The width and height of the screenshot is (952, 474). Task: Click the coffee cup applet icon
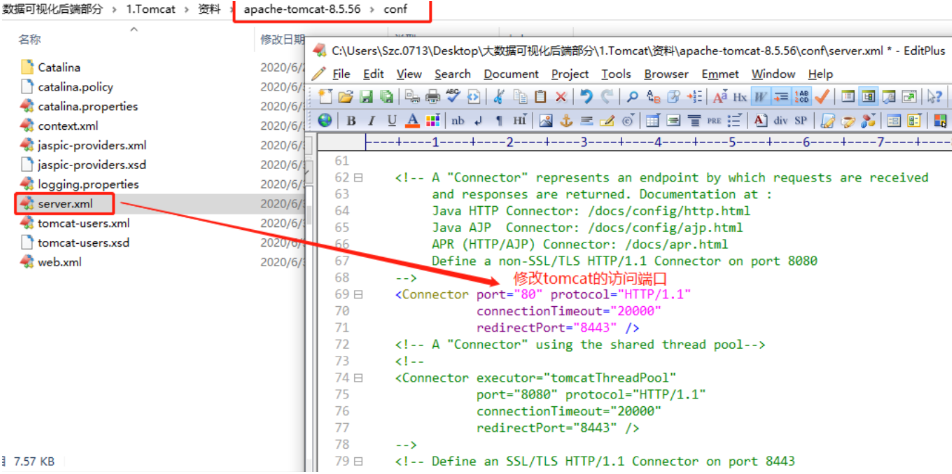click(x=848, y=120)
